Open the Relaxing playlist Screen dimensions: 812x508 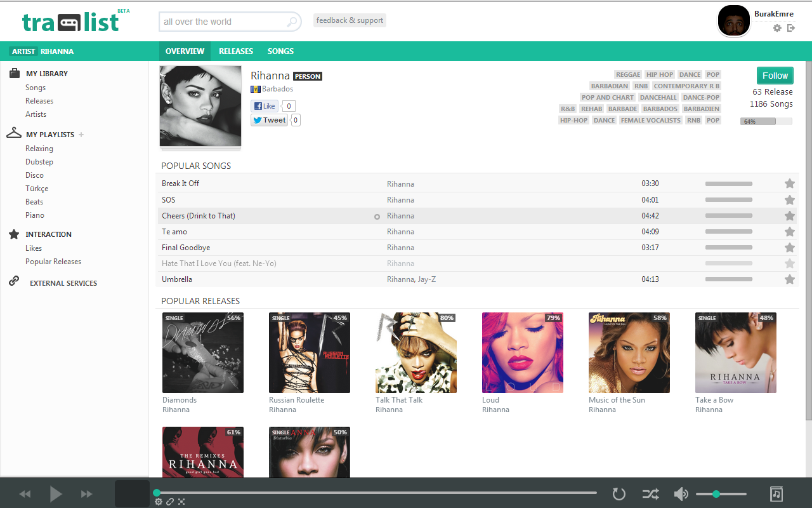click(x=39, y=149)
